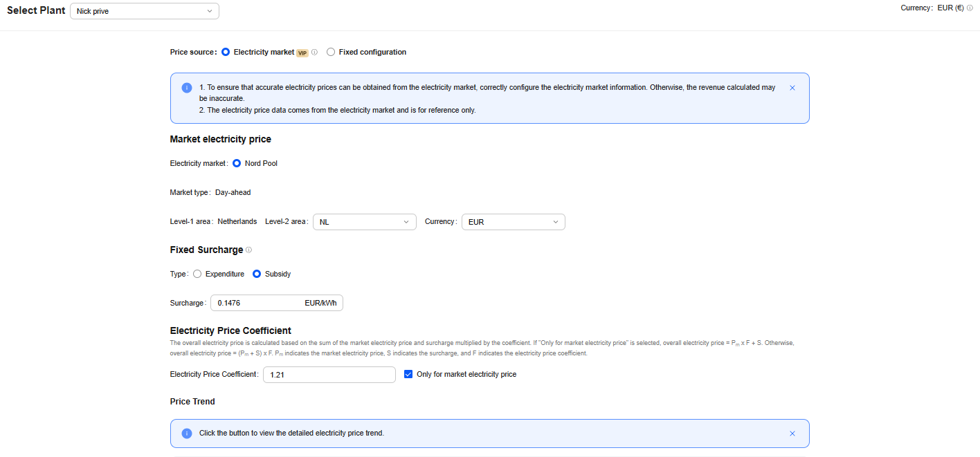Set Fixed Surcharge type to Expenditure

[197, 274]
